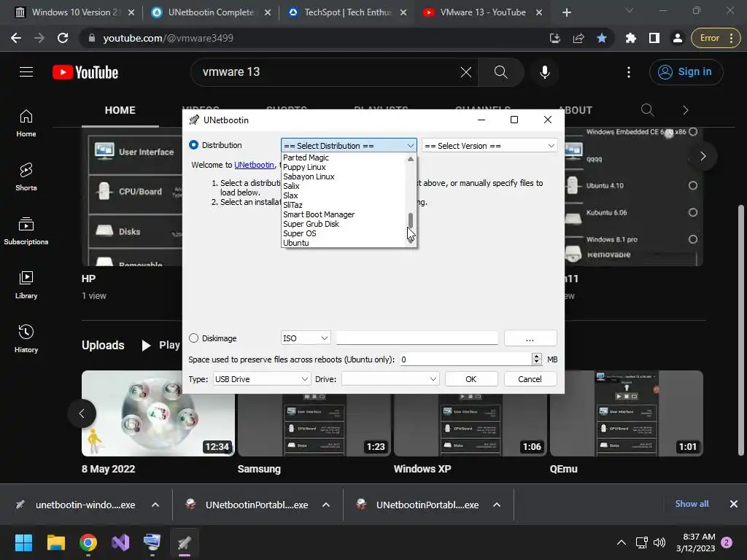Open the USB Drive type dropdown

pos(262,379)
